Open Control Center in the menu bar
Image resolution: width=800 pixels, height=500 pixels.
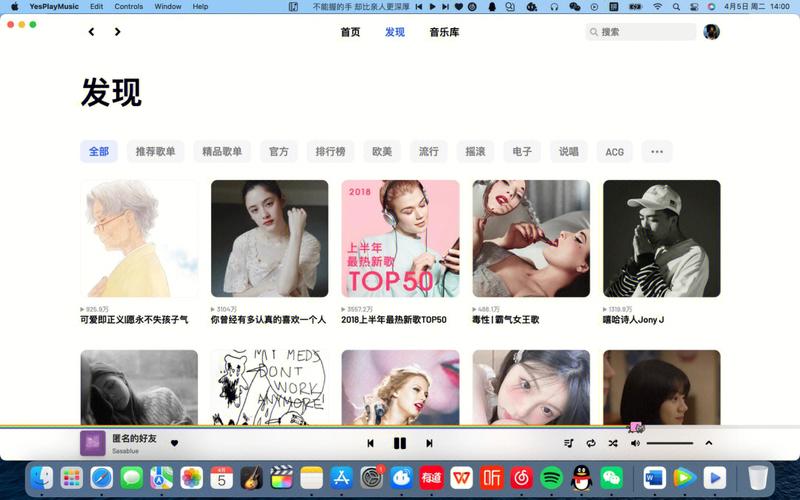click(694, 7)
